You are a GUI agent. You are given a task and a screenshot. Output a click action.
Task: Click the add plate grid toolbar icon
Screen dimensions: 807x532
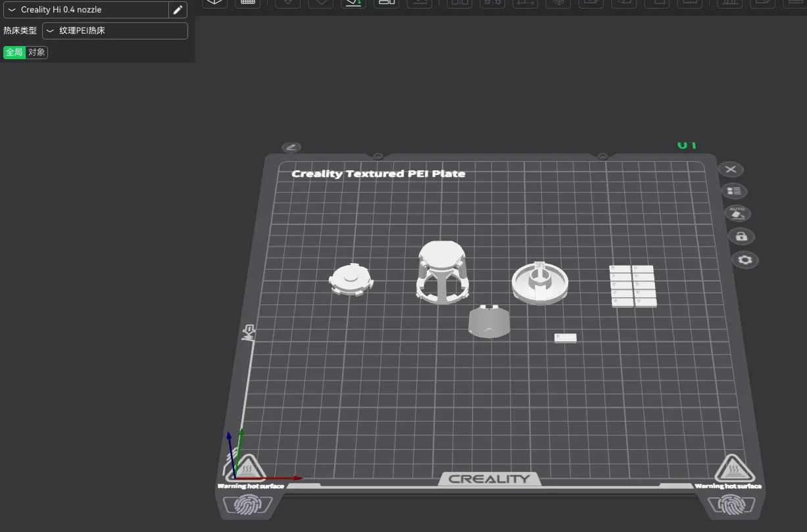(x=247, y=3)
